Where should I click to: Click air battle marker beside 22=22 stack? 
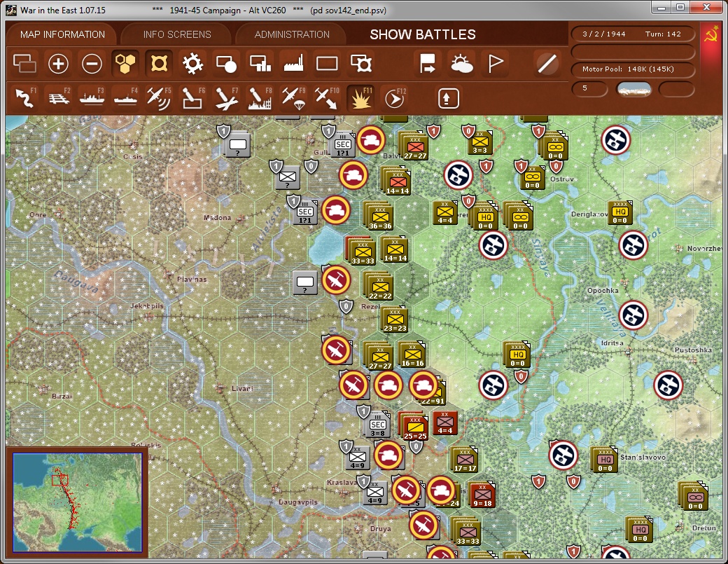coord(336,280)
